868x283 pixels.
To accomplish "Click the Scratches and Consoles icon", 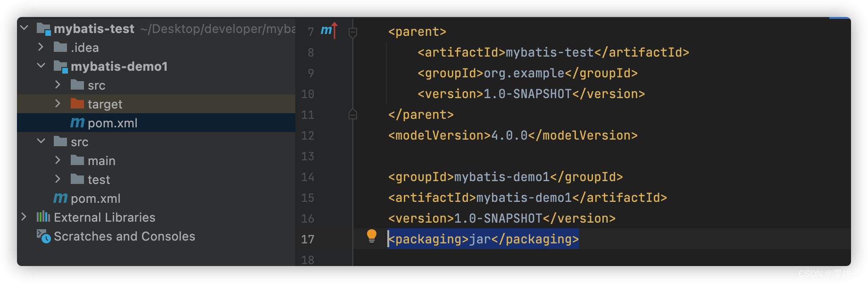I will point(43,236).
